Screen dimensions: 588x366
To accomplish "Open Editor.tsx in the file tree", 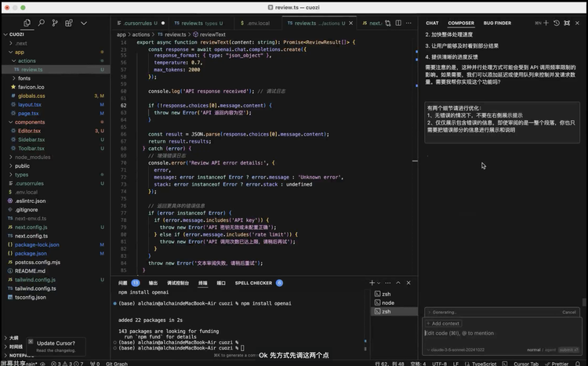I will coord(29,131).
